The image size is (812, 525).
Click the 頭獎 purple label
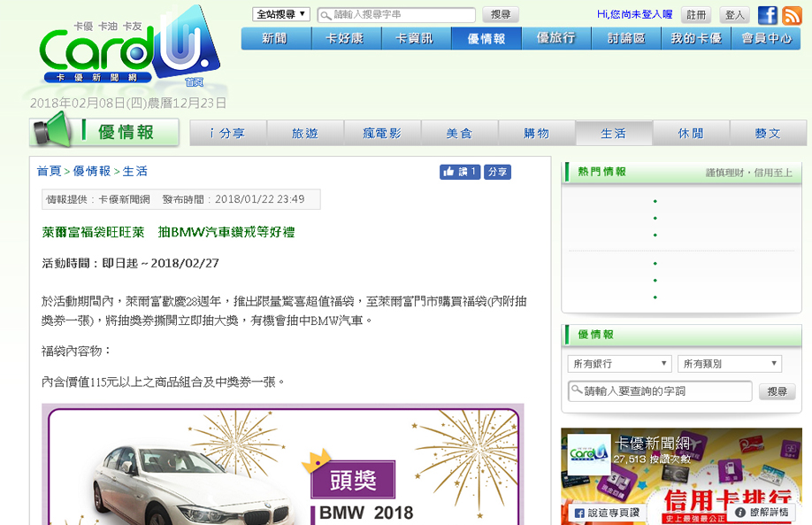point(353,480)
